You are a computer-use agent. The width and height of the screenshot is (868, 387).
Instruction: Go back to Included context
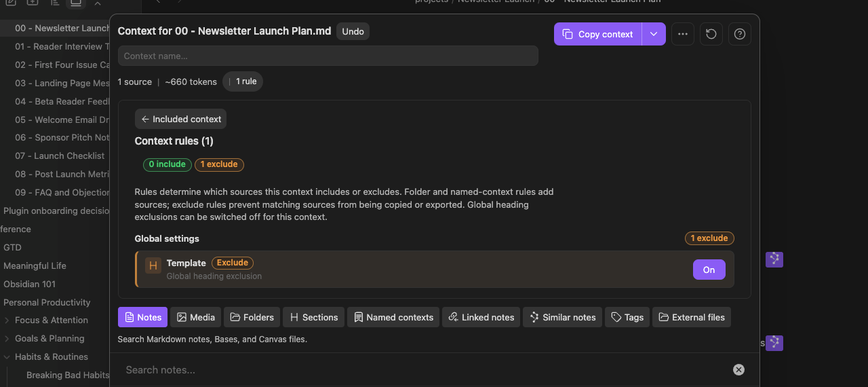pos(180,119)
